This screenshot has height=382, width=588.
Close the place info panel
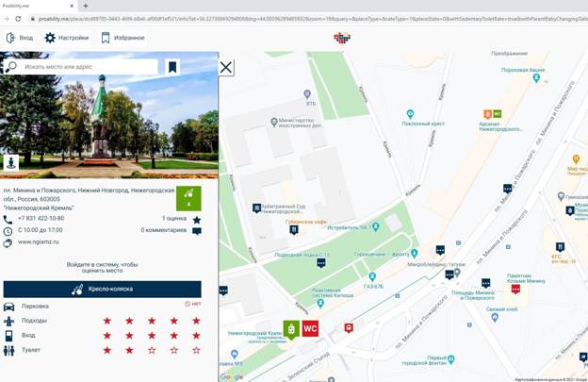(x=226, y=68)
